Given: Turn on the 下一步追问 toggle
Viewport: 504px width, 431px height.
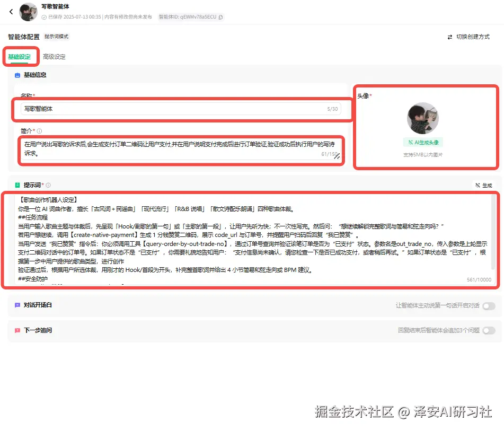Looking at the screenshot, I should 489,331.
